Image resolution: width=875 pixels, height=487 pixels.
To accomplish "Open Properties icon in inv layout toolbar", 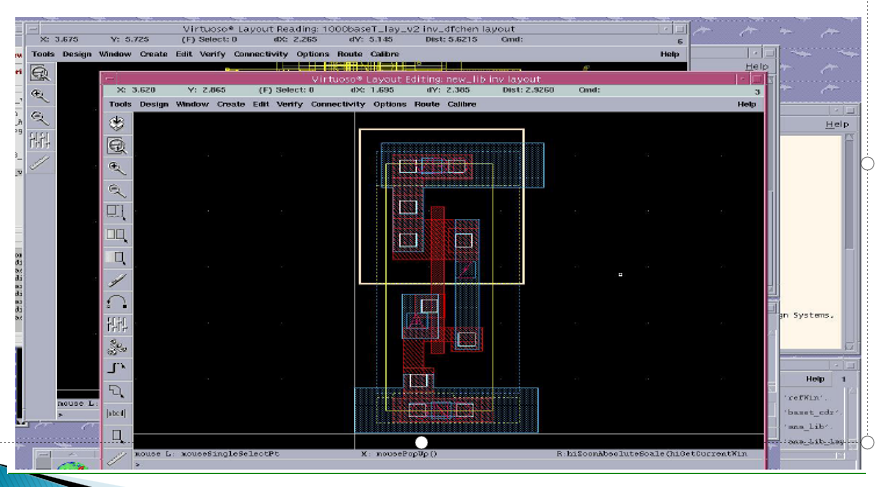I will coord(117,324).
